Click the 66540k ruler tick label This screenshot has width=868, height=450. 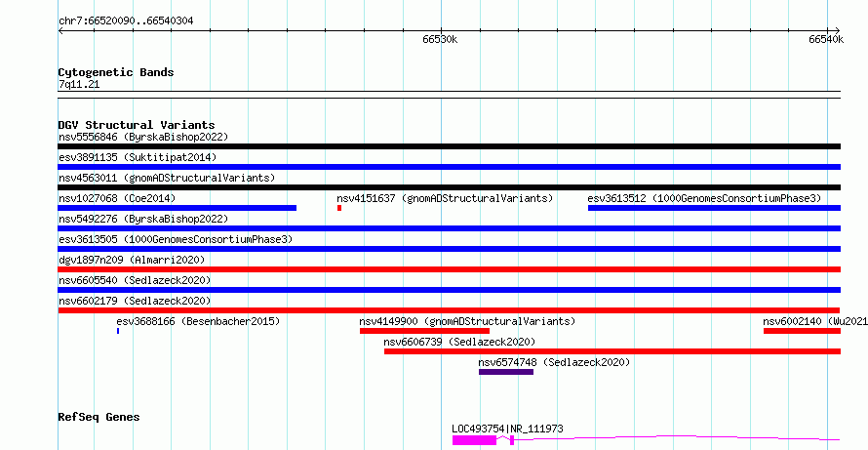826,39
